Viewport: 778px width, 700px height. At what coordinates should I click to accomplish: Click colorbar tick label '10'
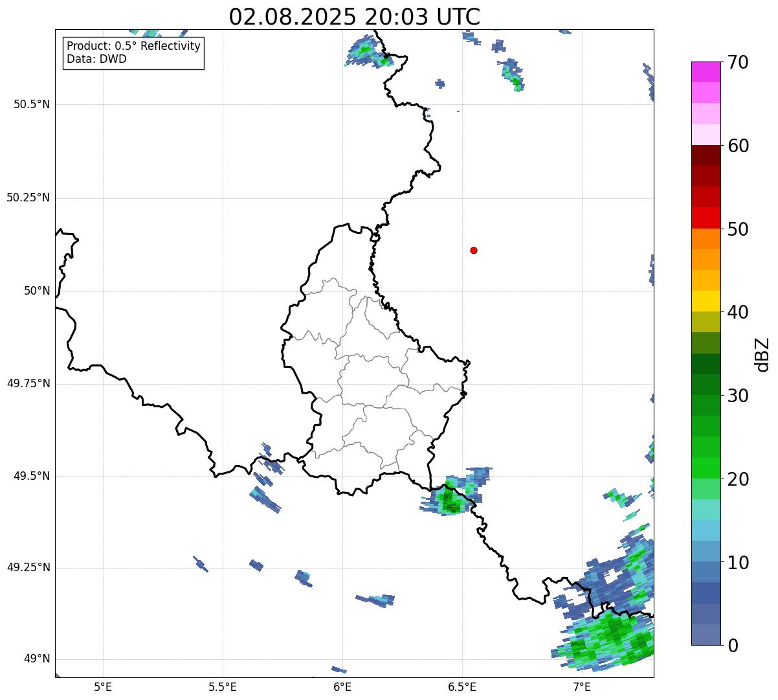[x=738, y=563]
